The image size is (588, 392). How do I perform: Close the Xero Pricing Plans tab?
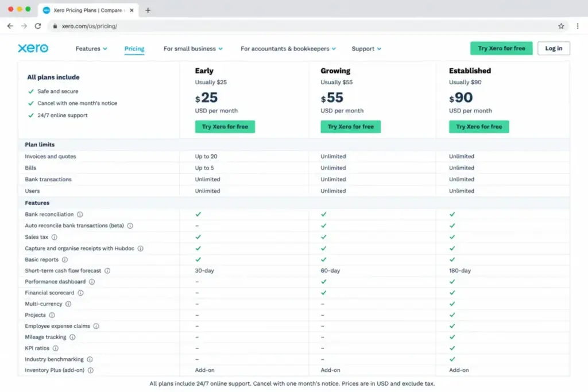pyautogui.click(x=131, y=10)
